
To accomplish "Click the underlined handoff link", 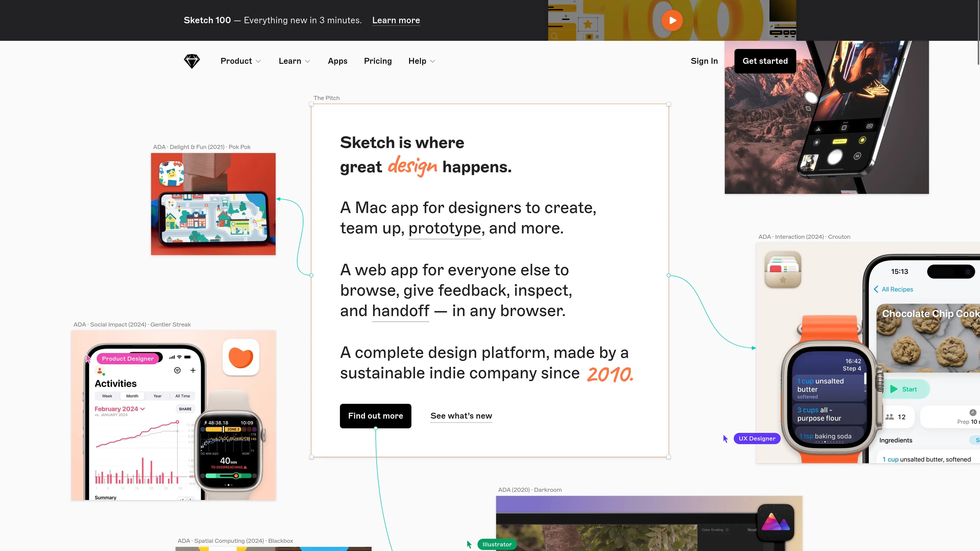I will (x=401, y=311).
